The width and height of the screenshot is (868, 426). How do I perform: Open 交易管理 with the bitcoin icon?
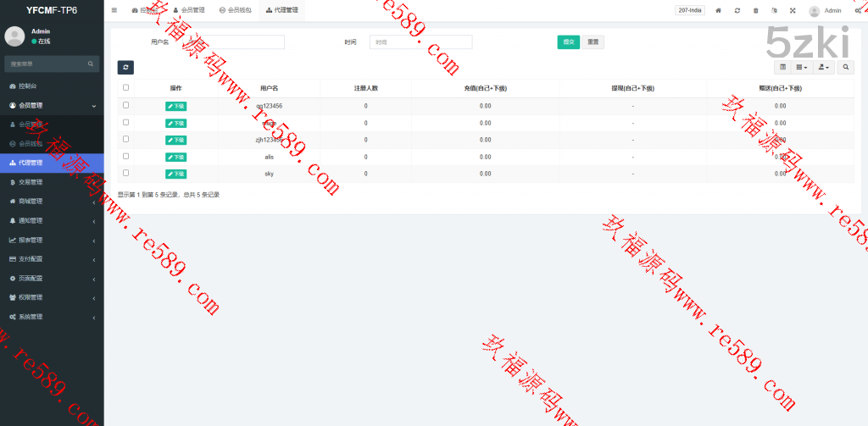tap(52, 182)
